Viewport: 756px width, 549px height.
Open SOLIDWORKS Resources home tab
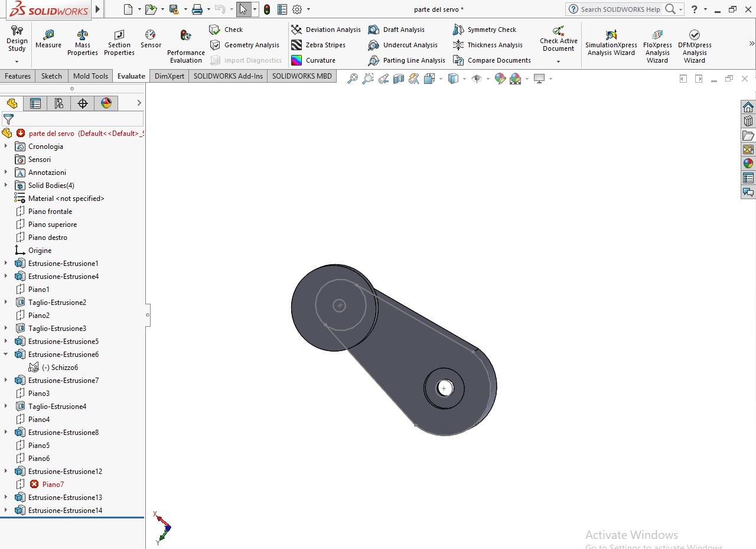pyautogui.click(x=748, y=107)
